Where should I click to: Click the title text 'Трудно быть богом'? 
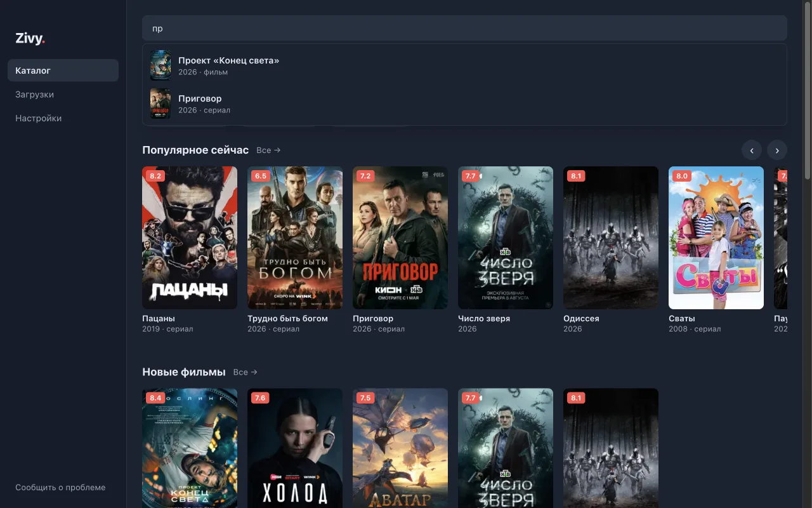[287, 318]
